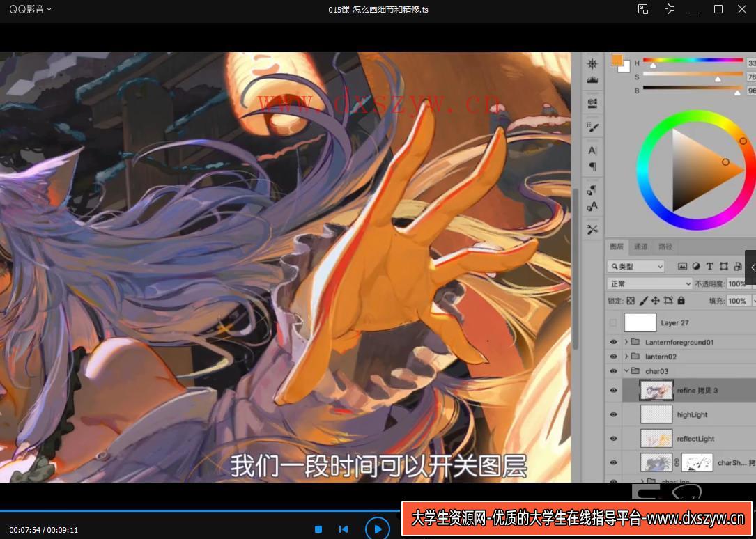This screenshot has height=539, width=756.
Task: Open the navigator compass panel icon
Action: pyautogui.click(x=592, y=64)
